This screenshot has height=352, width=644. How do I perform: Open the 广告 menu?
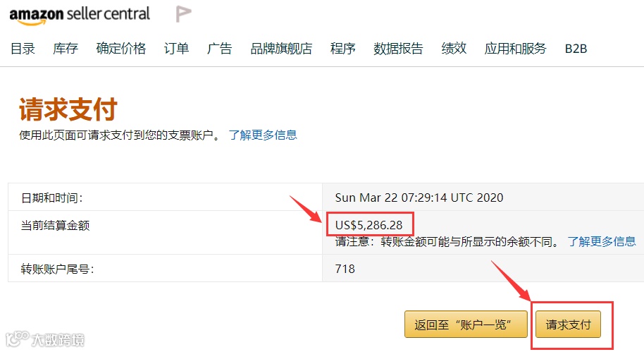tap(220, 49)
